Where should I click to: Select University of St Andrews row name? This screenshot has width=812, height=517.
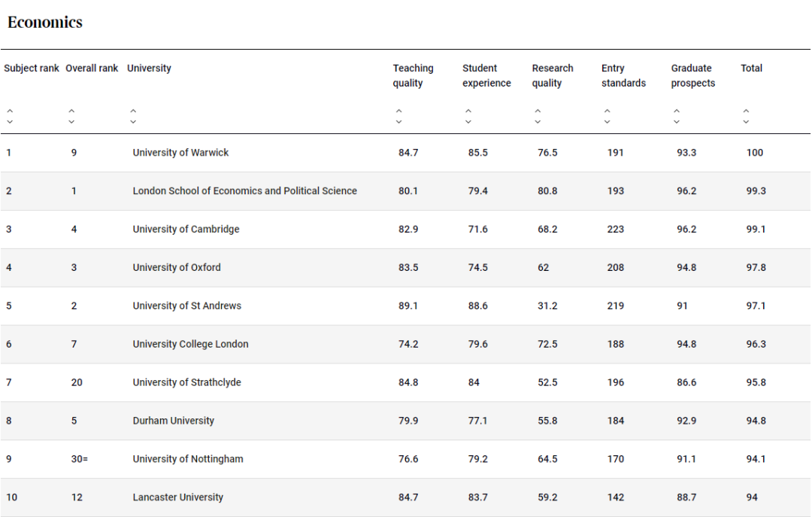coord(186,306)
